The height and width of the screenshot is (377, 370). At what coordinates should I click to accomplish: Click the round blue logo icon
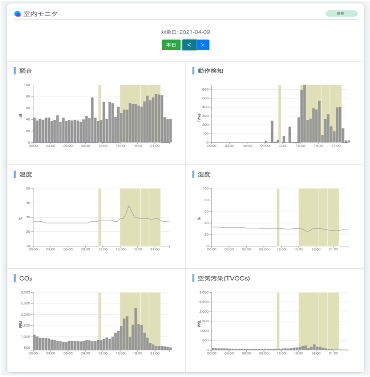(17, 14)
